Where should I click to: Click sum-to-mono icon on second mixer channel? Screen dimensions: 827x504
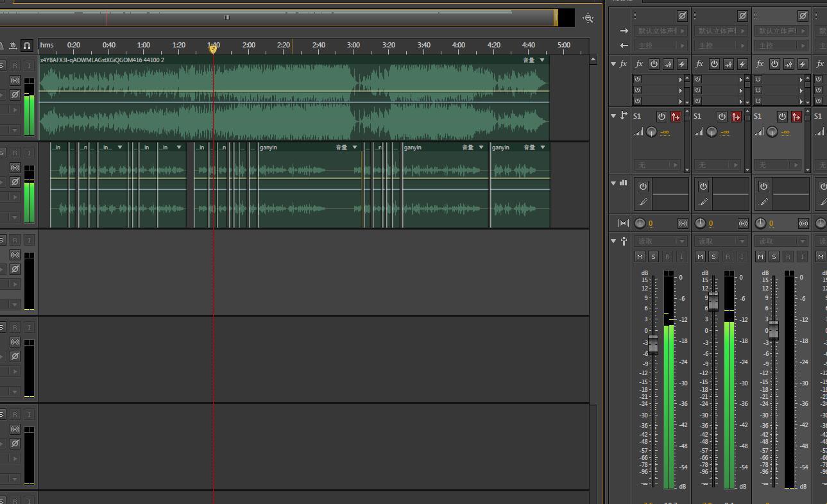[743, 223]
